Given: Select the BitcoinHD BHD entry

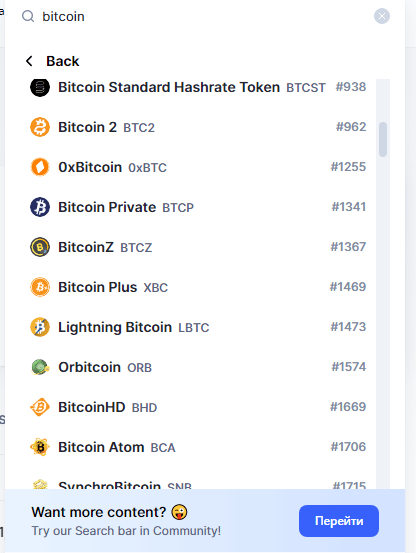Looking at the screenshot, I should pyautogui.click(x=198, y=407).
